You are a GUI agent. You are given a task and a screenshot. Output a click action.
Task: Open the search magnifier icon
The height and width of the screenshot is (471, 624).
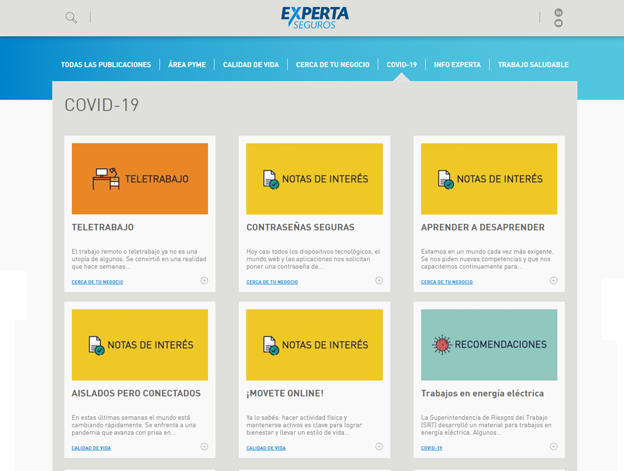click(71, 18)
